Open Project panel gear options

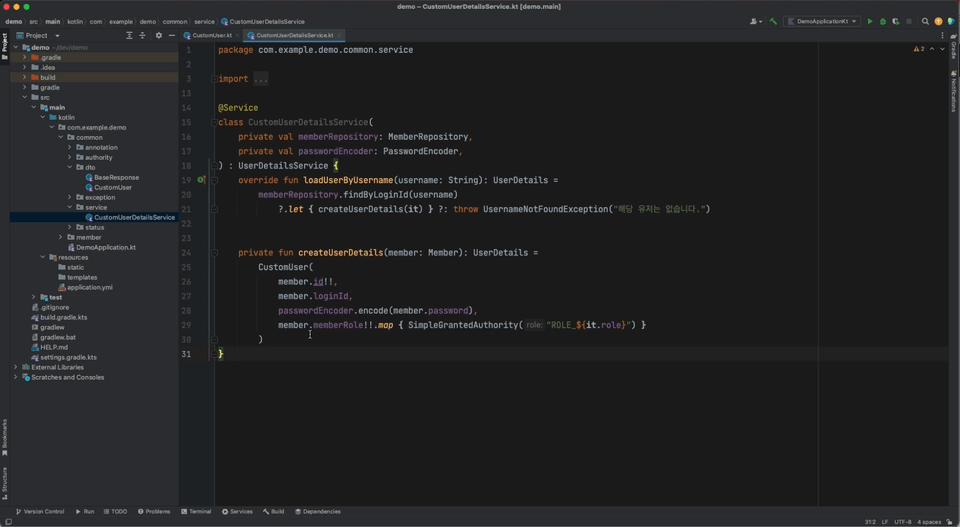coord(158,35)
